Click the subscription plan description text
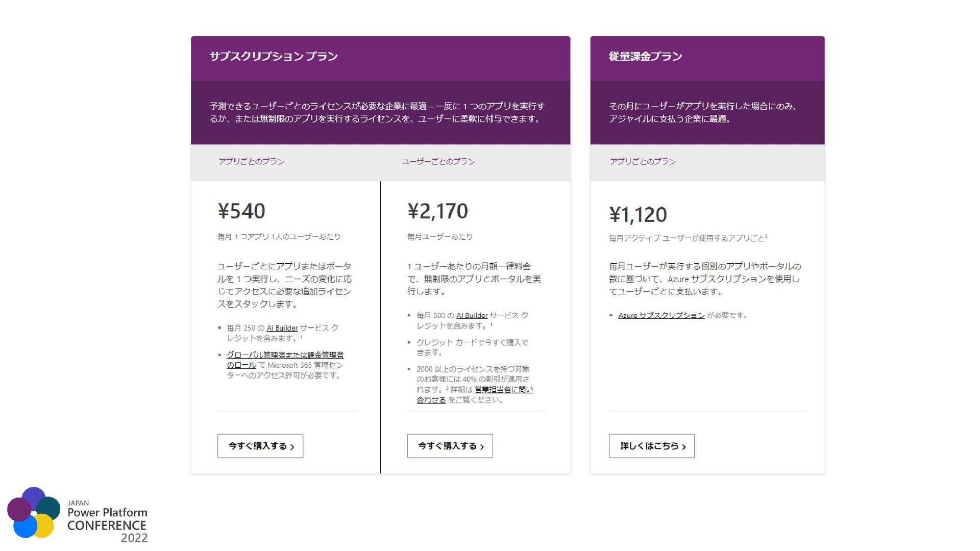980x551 pixels. (x=377, y=113)
